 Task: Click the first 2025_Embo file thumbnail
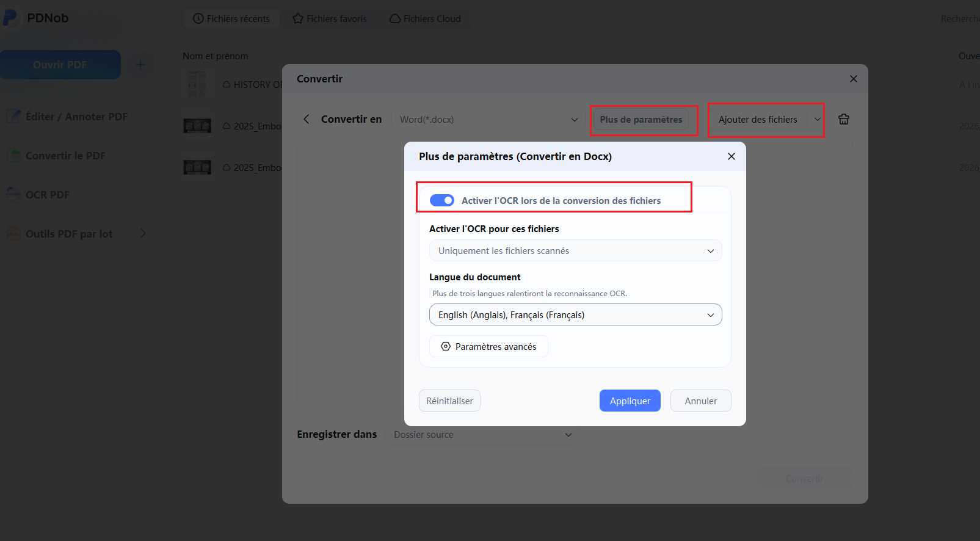click(197, 126)
